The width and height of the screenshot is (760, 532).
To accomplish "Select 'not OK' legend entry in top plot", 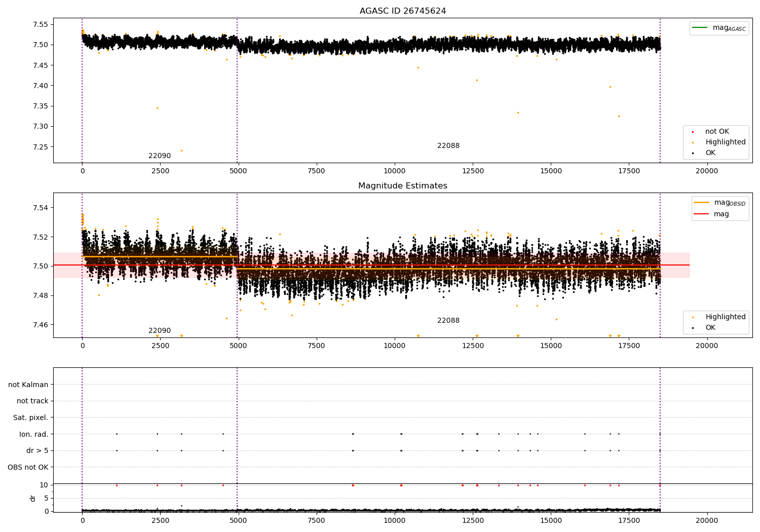I will [717, 131].
